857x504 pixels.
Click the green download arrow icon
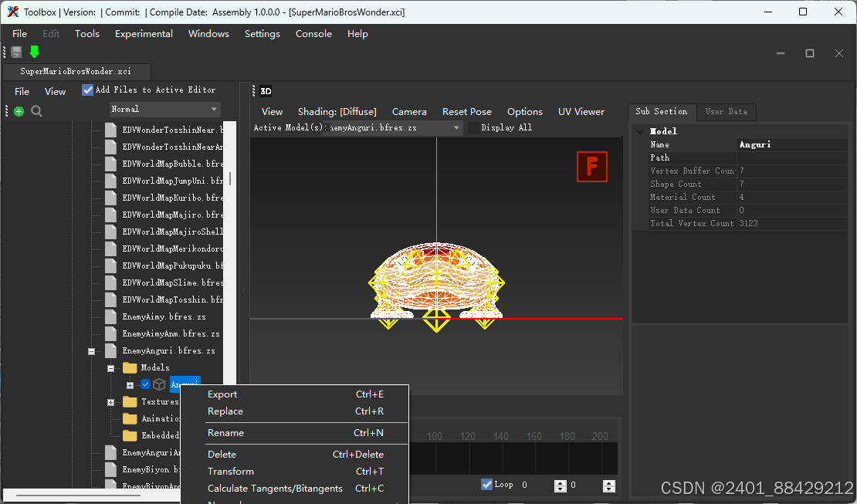(x=35, y=52)
